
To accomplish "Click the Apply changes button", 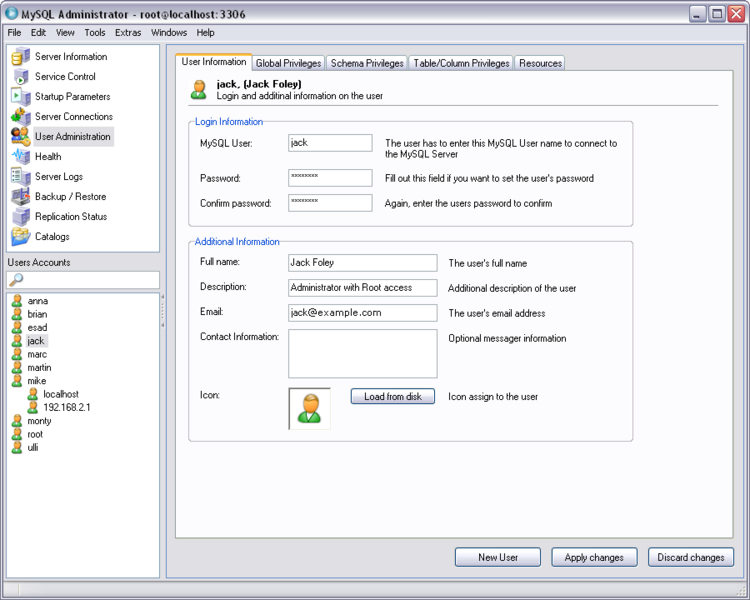I will 594,557.
